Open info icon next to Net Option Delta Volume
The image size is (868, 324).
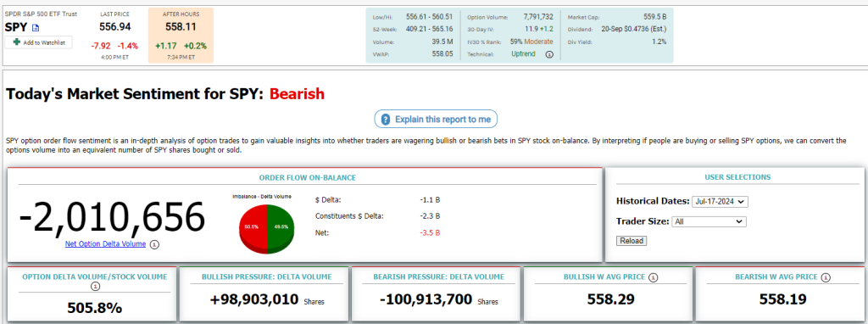[154, 244]
